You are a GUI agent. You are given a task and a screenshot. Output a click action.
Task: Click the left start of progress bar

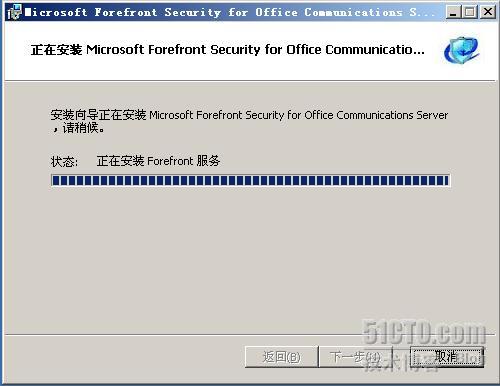(56, 180)
